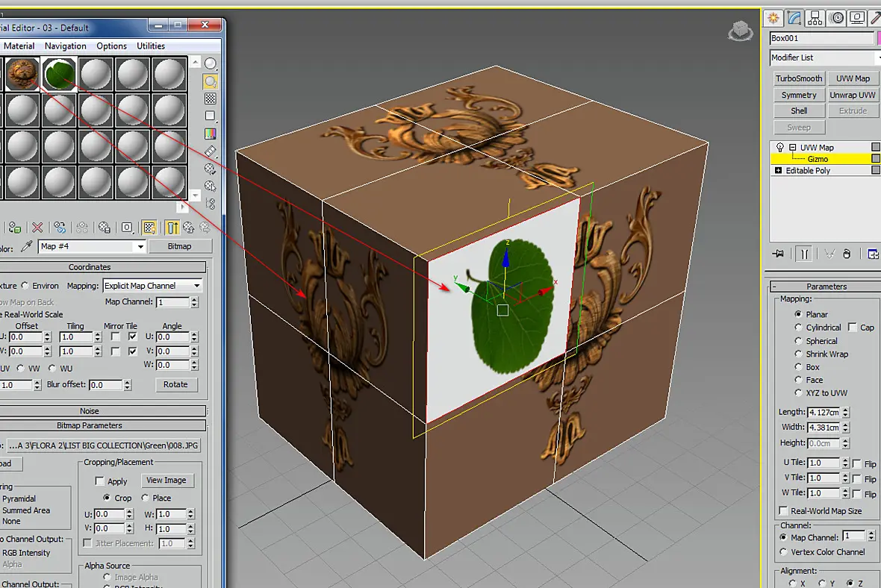Enable Real-World Map Size checkbox
This screenshot has height=588, width=881.
783,510
